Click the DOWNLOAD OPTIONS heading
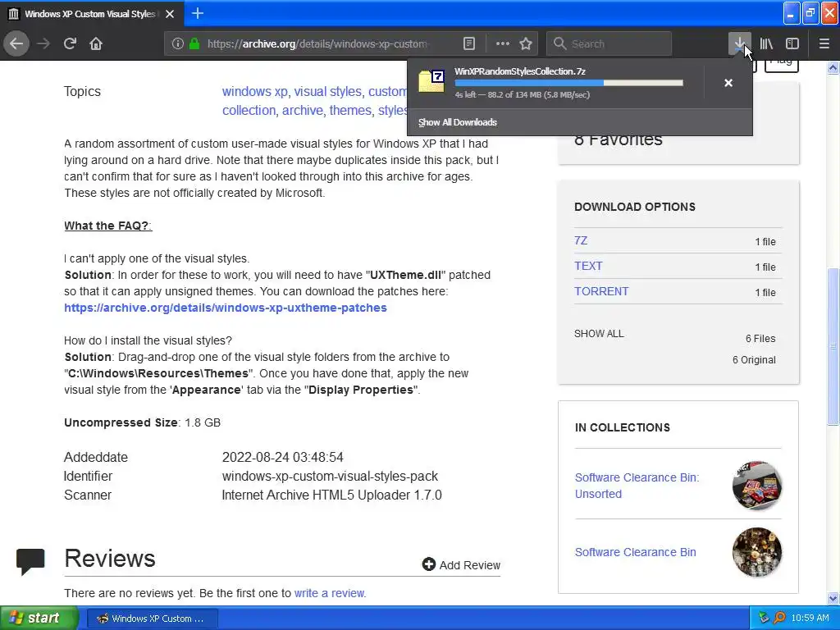The width and height of the screenshot is (840, 630). [635, 207]
